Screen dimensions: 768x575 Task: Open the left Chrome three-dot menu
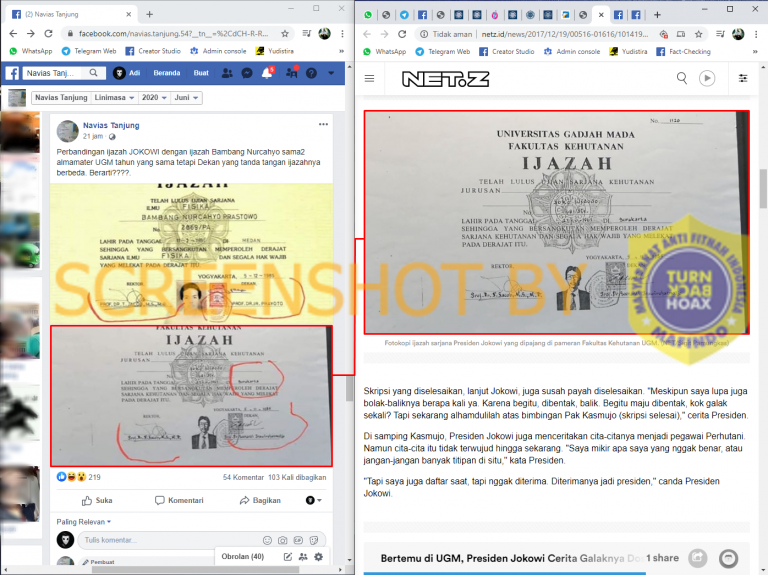pos(342,34)
